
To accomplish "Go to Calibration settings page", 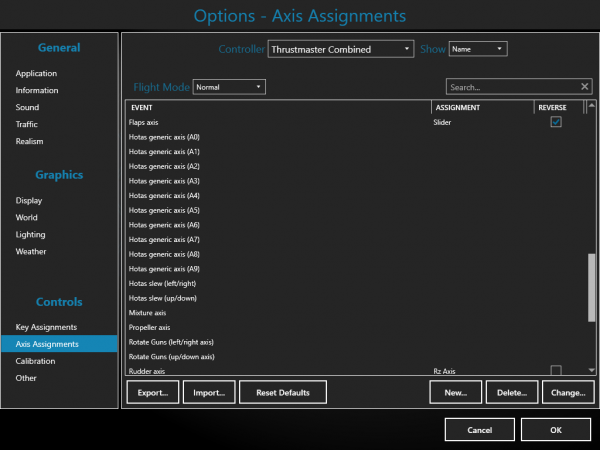I will [36, 361].
